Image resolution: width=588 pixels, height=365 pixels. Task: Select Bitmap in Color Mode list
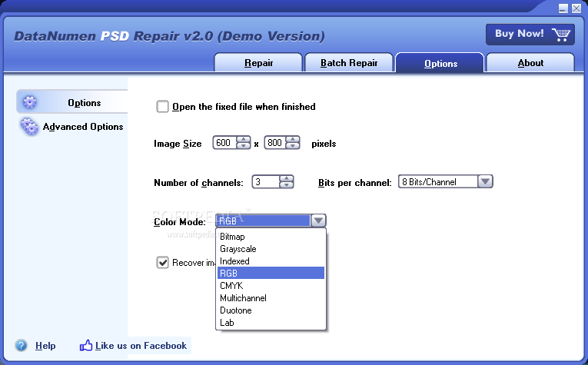pyautogui.click(x=271, y=237)
